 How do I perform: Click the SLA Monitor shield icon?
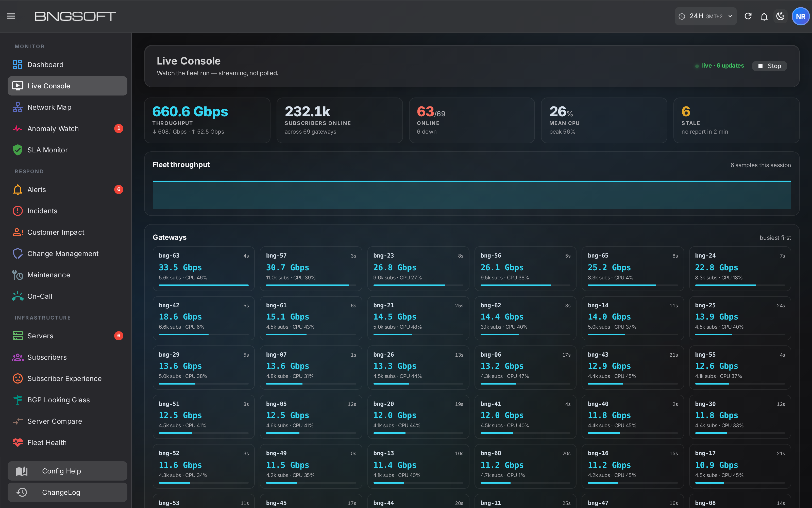tap(18, 150)
